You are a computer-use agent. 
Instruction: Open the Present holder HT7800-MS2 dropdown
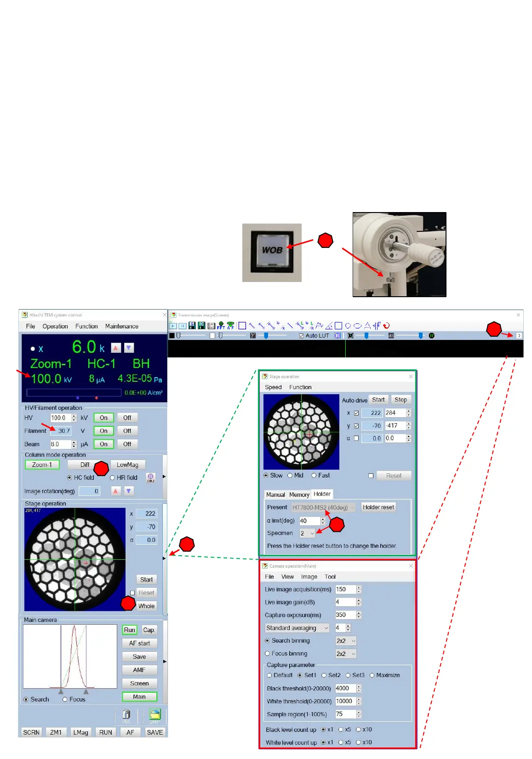point(323,507)
